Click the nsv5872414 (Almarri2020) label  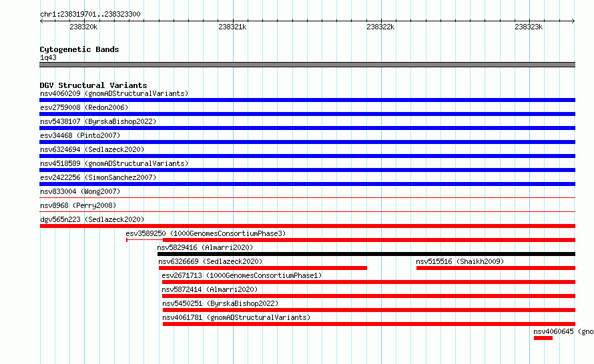click(x=210, y=289)
